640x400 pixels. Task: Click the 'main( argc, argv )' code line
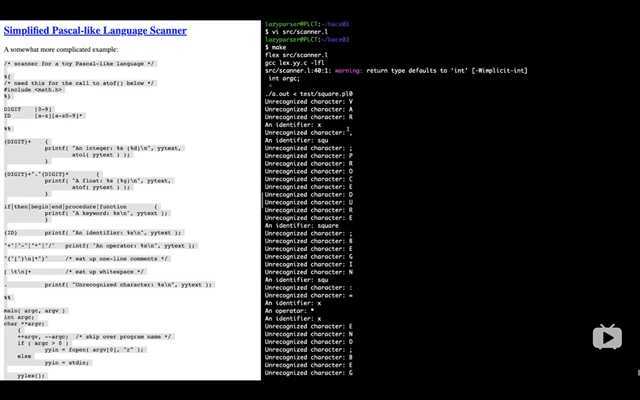[36, 311]
